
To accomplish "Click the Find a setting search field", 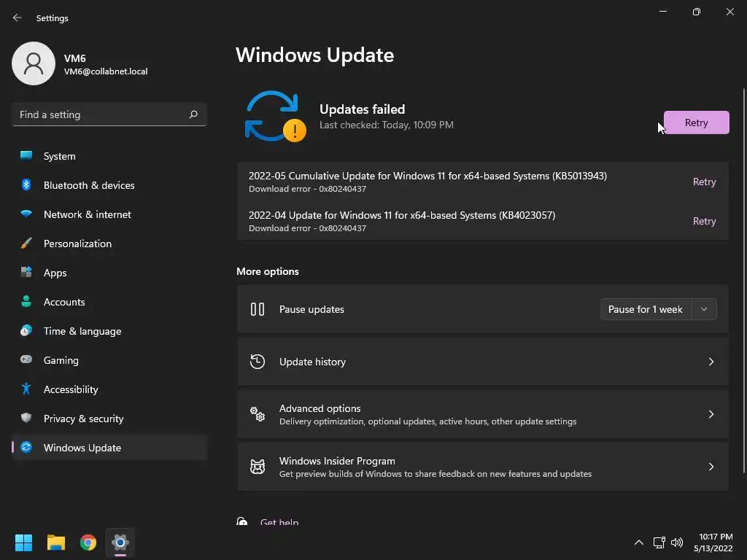I will (98, 114).
